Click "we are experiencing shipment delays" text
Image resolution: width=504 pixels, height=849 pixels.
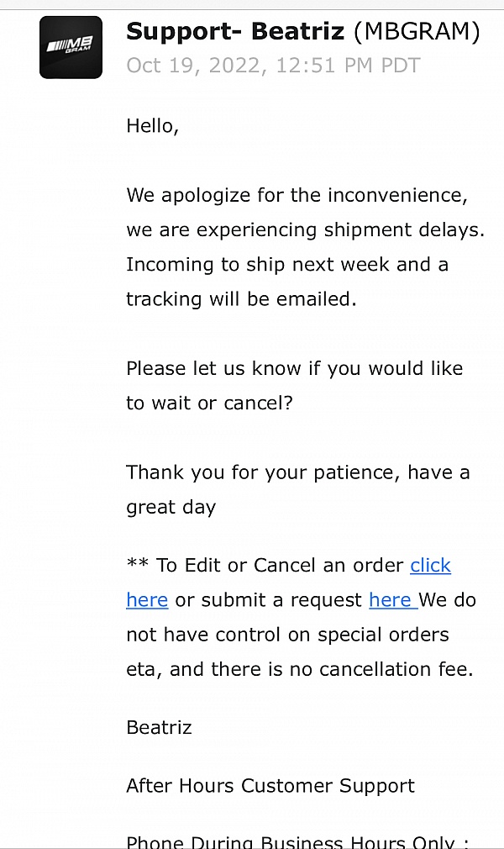pyautogui.click(x=305, y=229)
